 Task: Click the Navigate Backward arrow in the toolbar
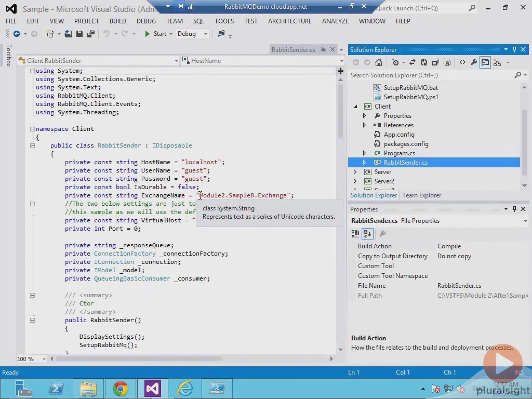pos(16,34)
